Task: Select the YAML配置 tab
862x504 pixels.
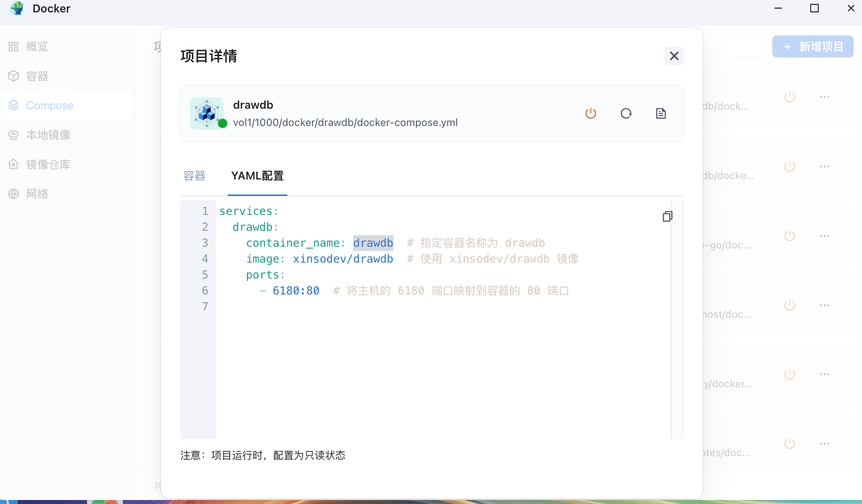Action: coord(257,176)
